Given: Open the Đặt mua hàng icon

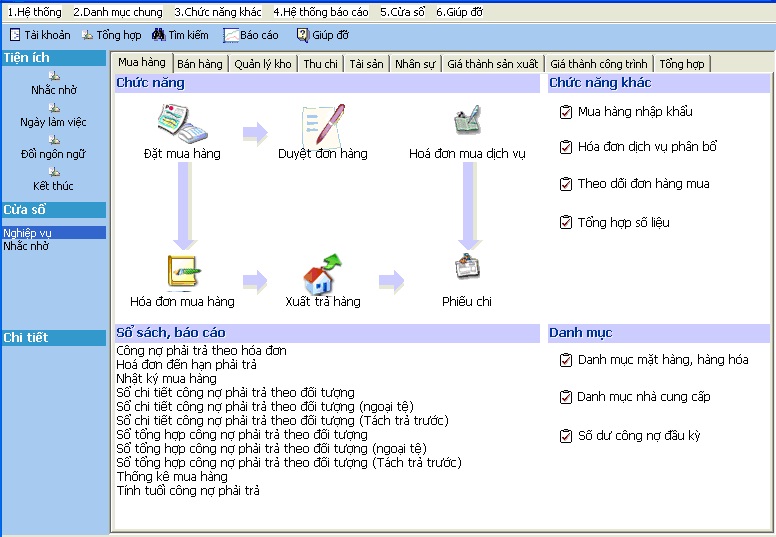Looking at the screenshot, I should [181, 126].
